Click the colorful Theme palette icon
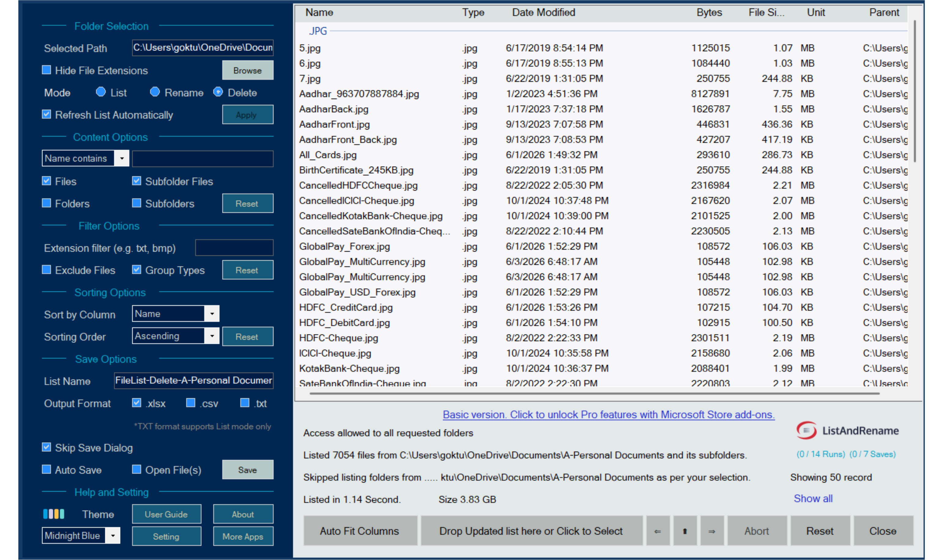 point(54,514)
